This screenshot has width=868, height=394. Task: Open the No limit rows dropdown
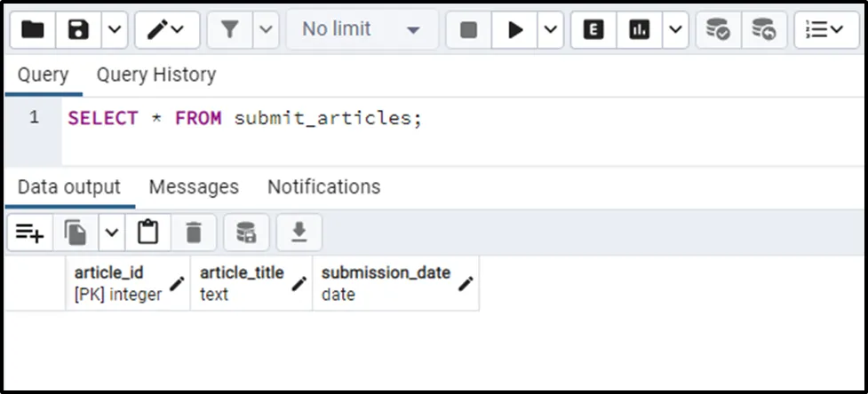[x=361, y=29]
